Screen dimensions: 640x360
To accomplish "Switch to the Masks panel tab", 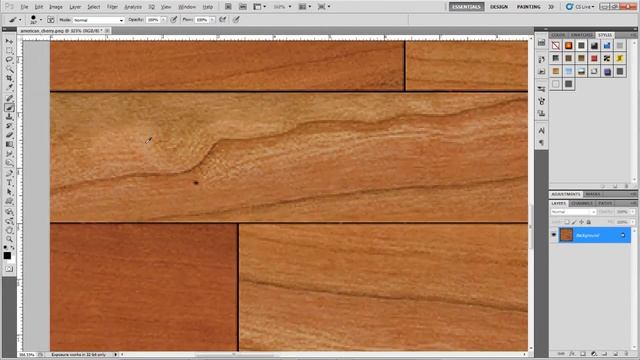I will coord(592,194).
